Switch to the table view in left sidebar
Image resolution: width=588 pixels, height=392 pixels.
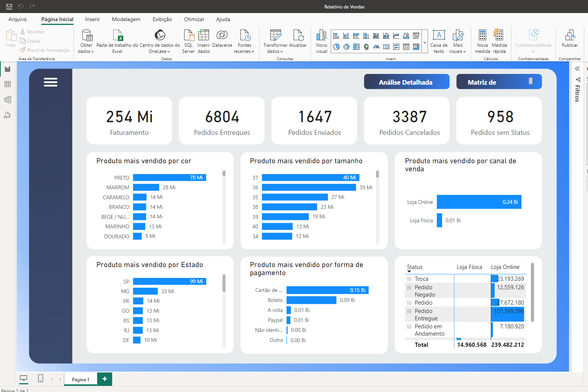8,84
